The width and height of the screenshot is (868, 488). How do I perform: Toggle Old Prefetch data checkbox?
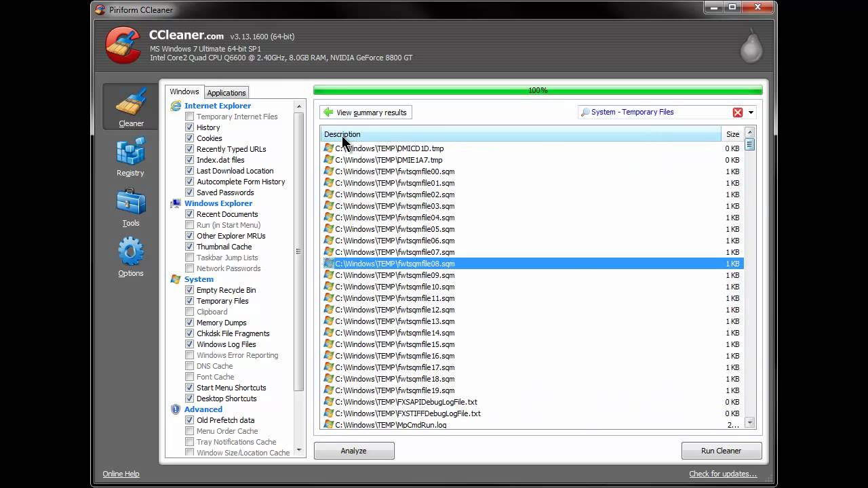click(190, 420)
